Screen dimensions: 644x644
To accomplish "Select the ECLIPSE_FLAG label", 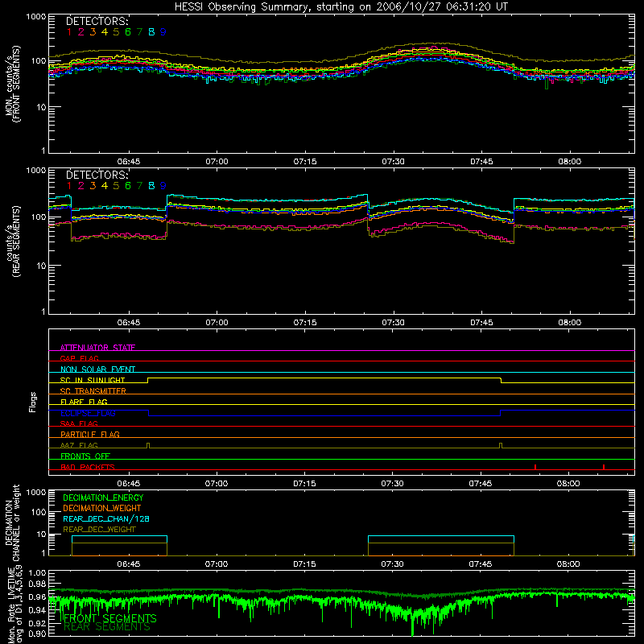I will (88, 413).
